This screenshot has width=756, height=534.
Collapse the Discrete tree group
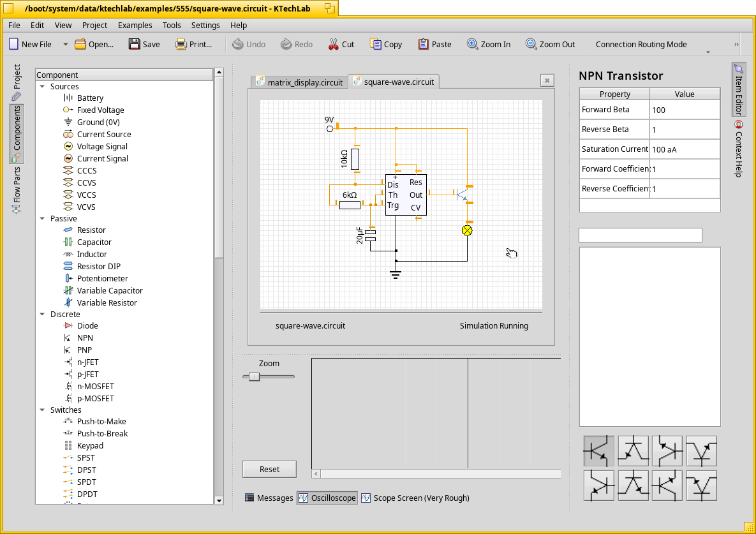(43, 315)
